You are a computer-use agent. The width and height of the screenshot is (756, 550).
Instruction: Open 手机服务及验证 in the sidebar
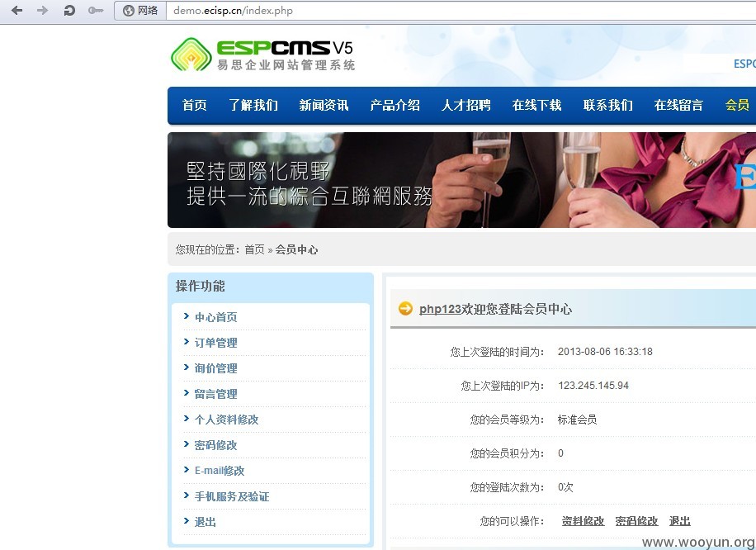coord(232,496)
